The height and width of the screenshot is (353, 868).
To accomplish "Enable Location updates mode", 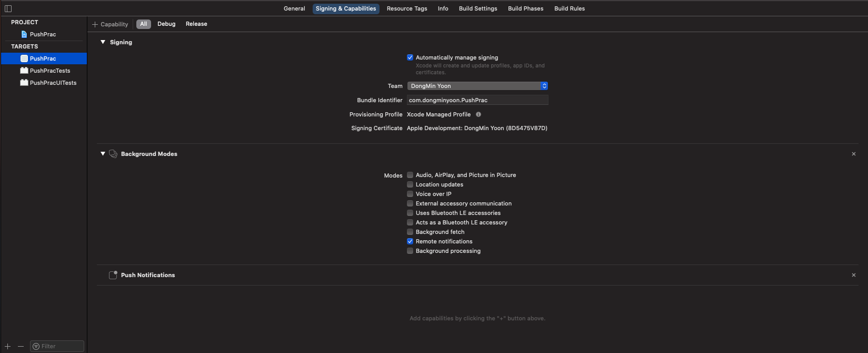I will [410, 184].
